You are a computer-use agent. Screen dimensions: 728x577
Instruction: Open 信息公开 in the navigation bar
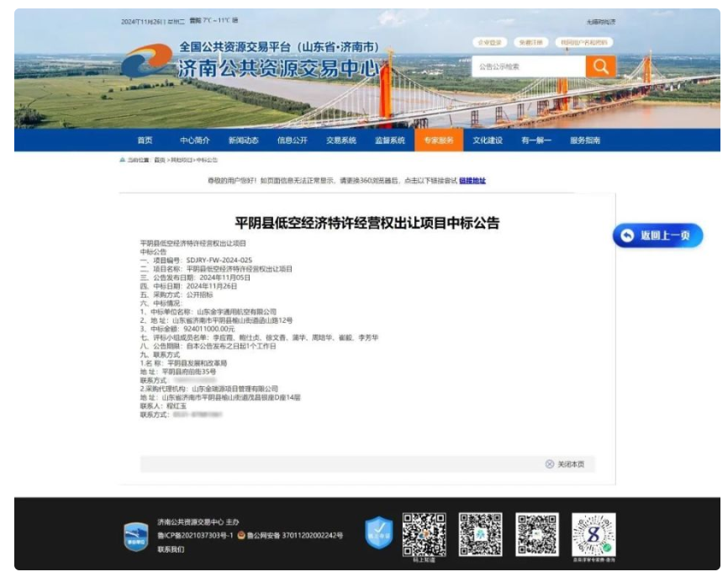coord(292,140)
